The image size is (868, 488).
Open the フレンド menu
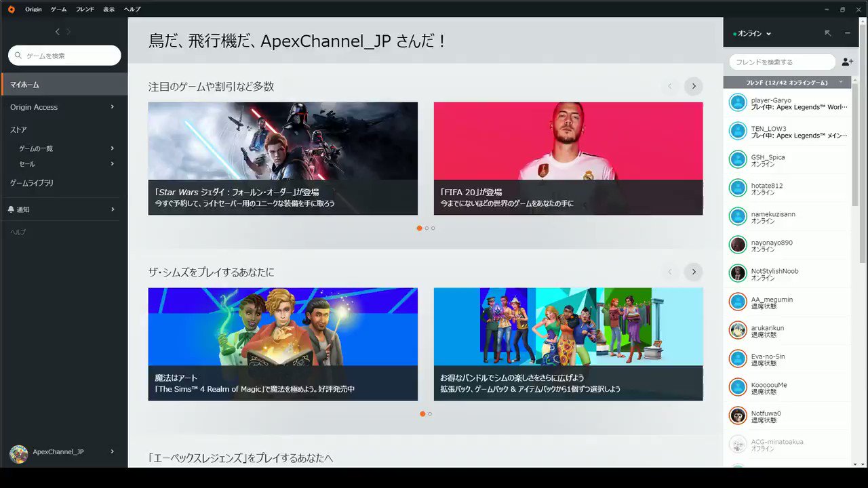coord(85,9)
